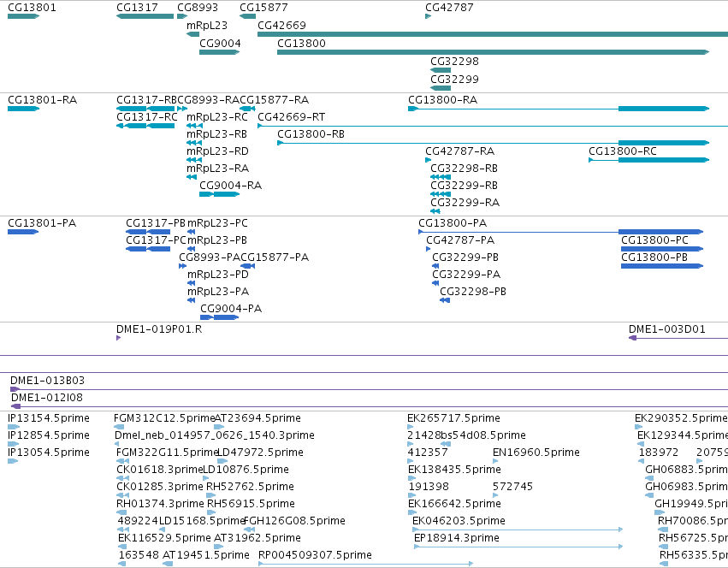Select protein mRpL23-PC
The width and height of the screenshot is (728, 568).
point(218,223)
